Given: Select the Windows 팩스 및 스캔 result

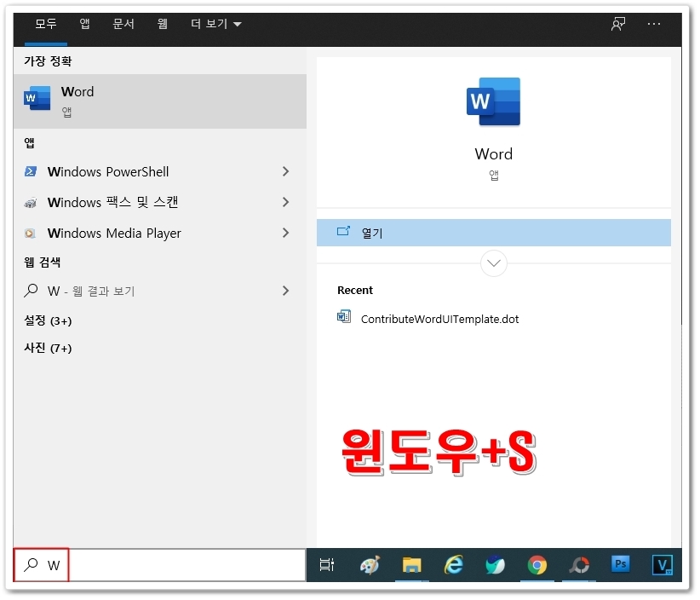Looking at the screenshot, I should coord(160,202).
